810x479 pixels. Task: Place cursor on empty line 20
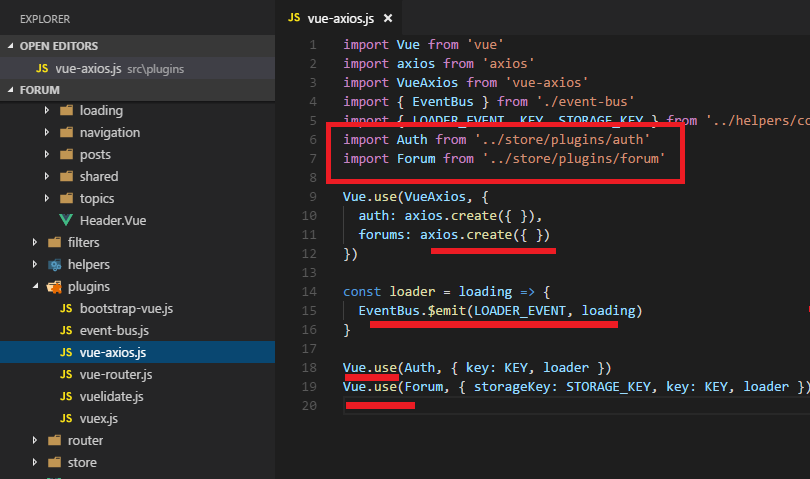pos(576,406)
